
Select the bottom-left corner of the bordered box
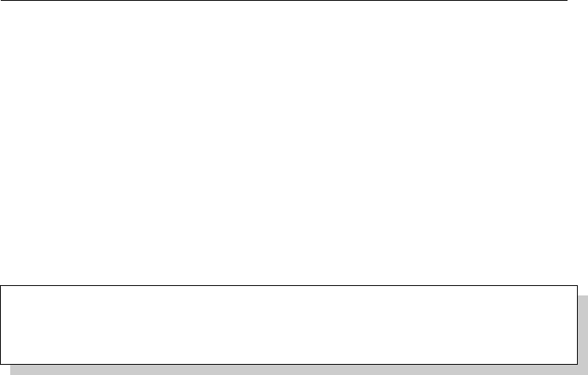coord(0,364)
